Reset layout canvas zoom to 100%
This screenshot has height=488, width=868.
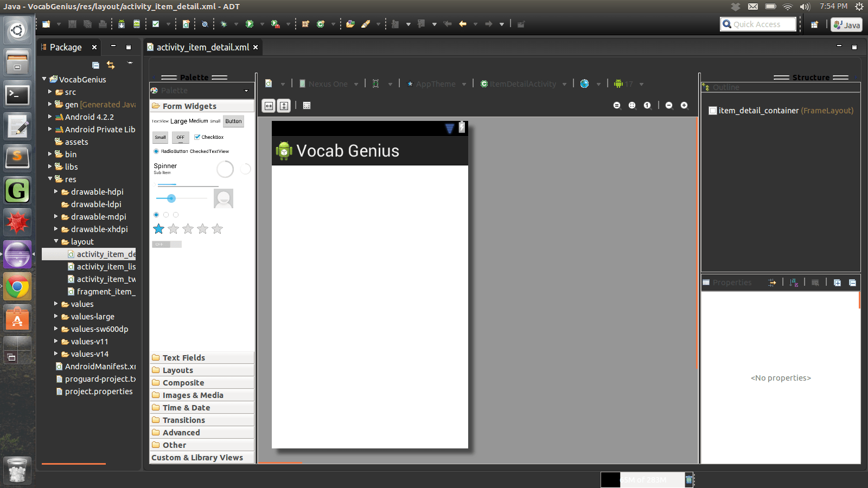click(x=647, y=105)
